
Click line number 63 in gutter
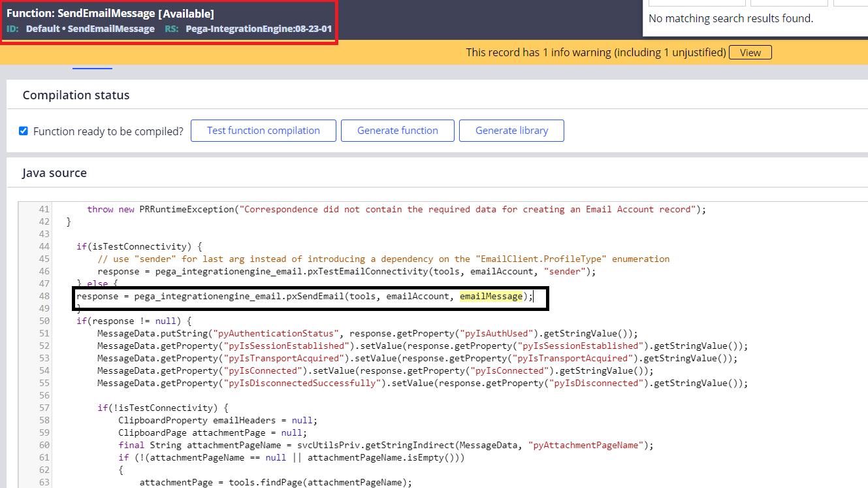(x=44, y=482)
